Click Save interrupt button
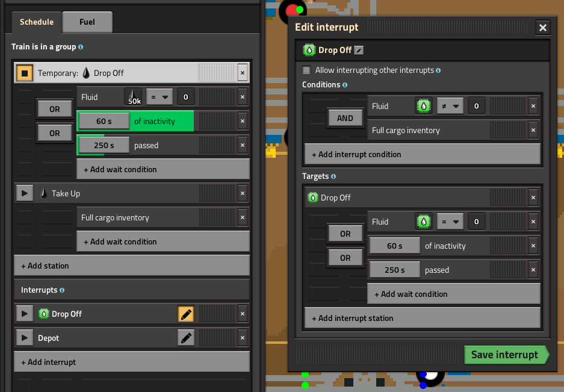The image size is (564, 392). (506, 355)
